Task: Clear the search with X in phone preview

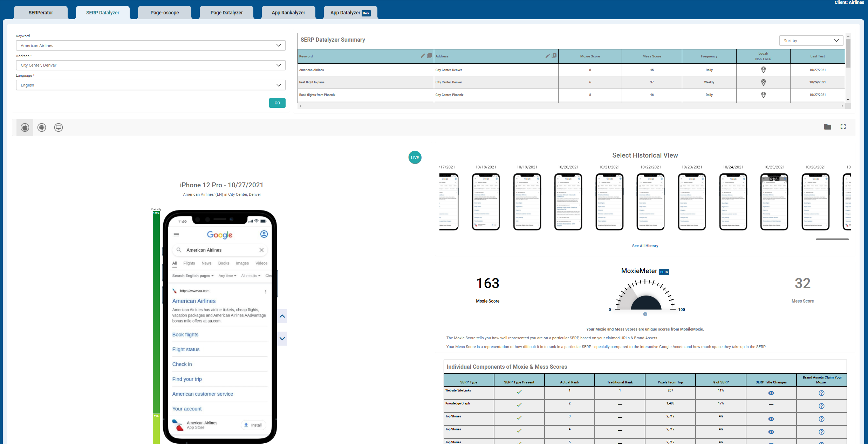Action: click(261, 250)
